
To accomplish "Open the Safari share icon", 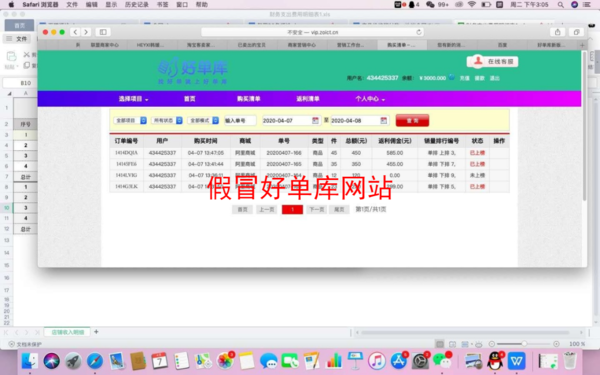I will click(558, 32).
